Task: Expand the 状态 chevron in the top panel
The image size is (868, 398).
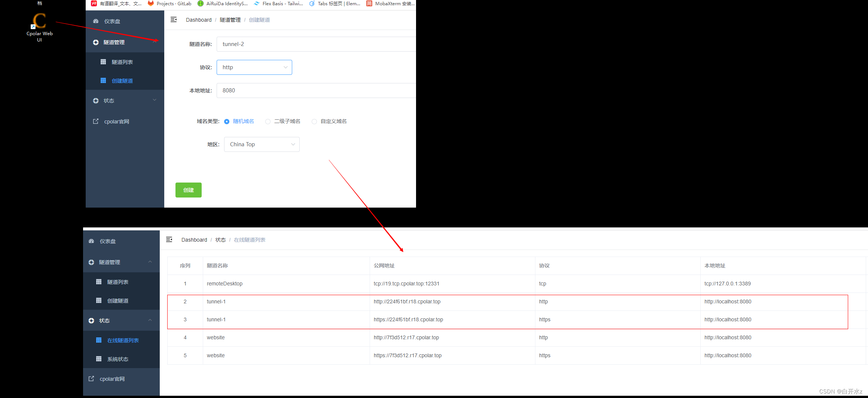Action: click(x=155, y=100)
